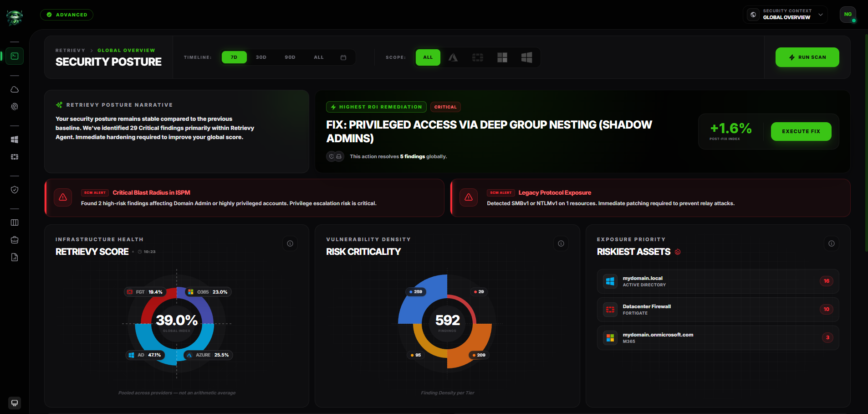Image resolution: width=868 pixels, height=414 pixels.
Task: Click the +1.6% post-fix index value
Action: pos(731,129)
